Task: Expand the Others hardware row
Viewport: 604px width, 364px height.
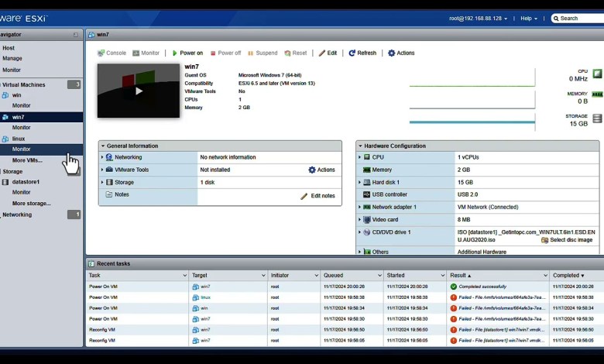Action: click(360, 252)
